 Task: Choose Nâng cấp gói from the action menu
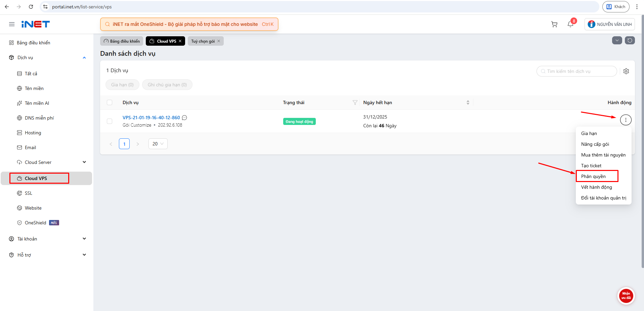(603, 144)
